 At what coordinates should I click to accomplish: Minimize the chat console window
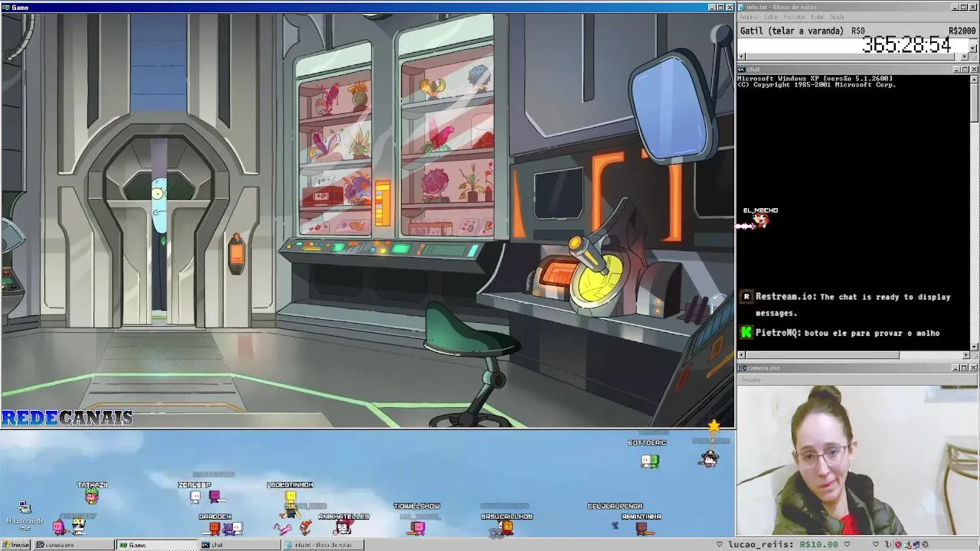[x=956, y=70]
